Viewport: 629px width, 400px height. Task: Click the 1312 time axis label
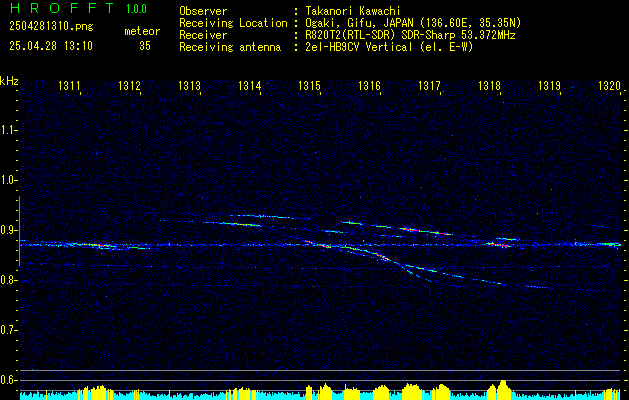[x=129, y=85]
